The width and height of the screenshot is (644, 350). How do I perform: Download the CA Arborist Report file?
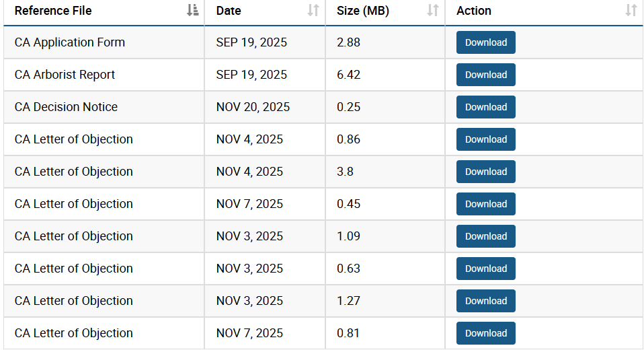pyautogui.click(x=486, y=75)
